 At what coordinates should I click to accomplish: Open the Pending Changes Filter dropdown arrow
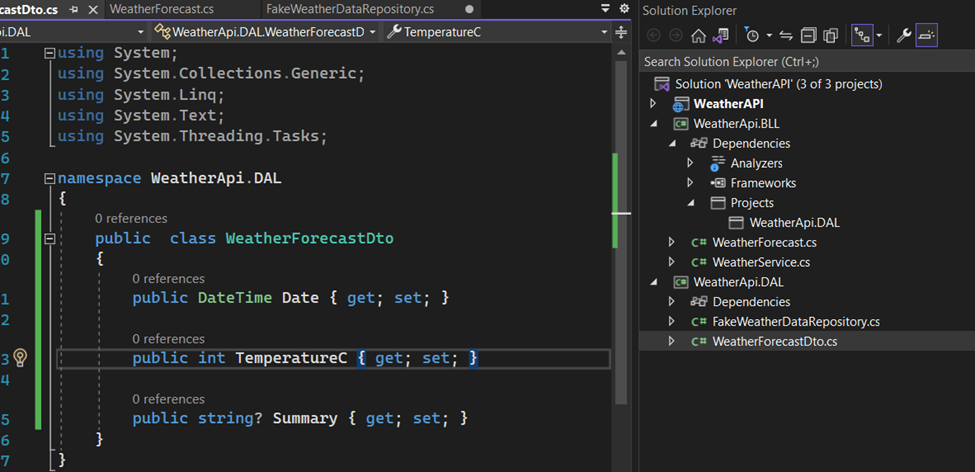(x=769, y=35)
